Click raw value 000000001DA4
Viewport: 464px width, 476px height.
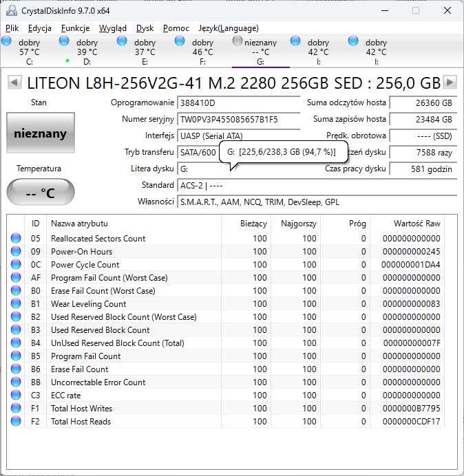click(x=411, y=265)
